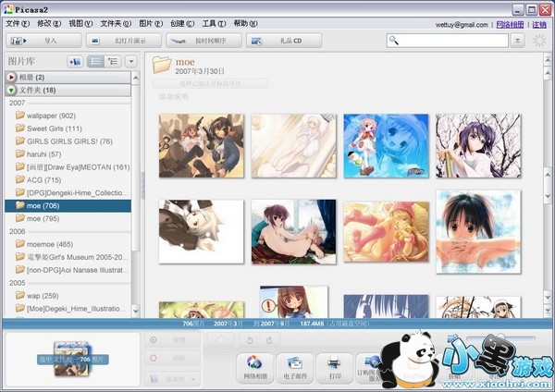Viewport: 555px width, 392px height.
Task: Switch library to tree view icon
Action: (x=114, y=61)
